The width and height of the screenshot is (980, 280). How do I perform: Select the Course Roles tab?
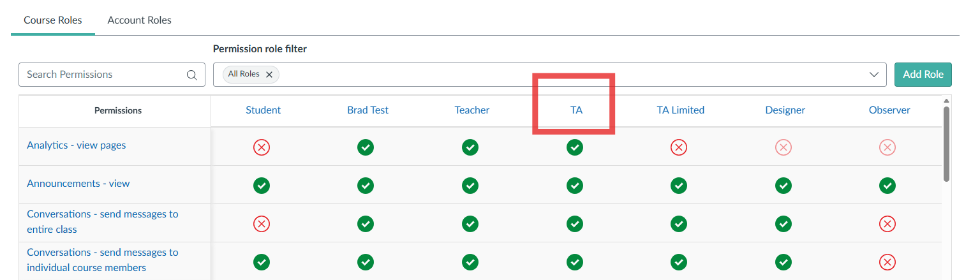(x=53, y=20)
